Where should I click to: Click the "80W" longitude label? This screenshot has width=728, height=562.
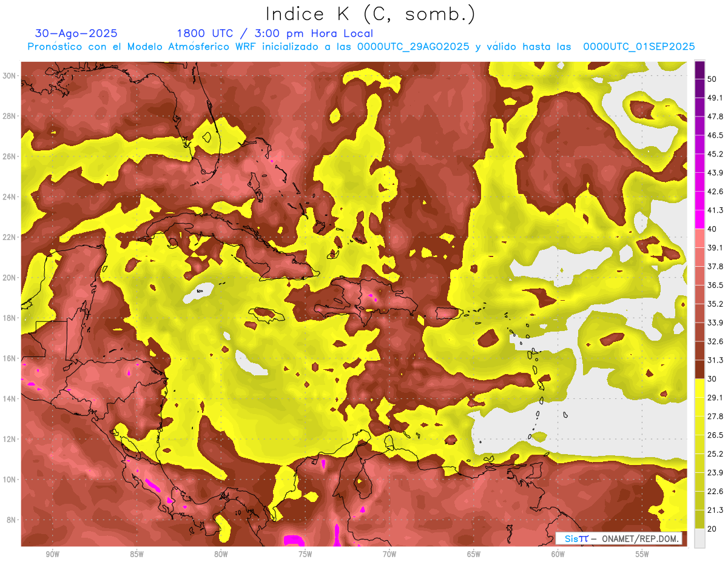[x=221, y=554]
